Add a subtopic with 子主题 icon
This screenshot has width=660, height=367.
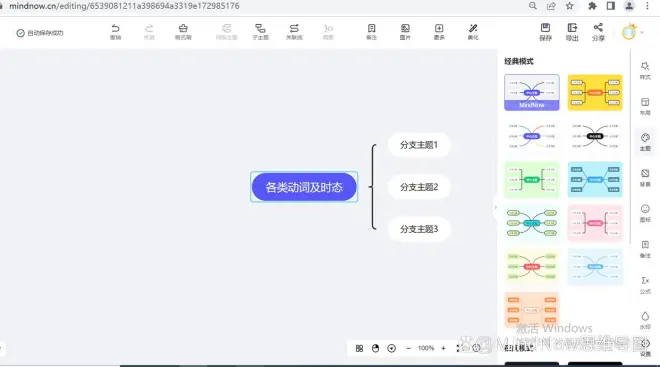(260, 32)
